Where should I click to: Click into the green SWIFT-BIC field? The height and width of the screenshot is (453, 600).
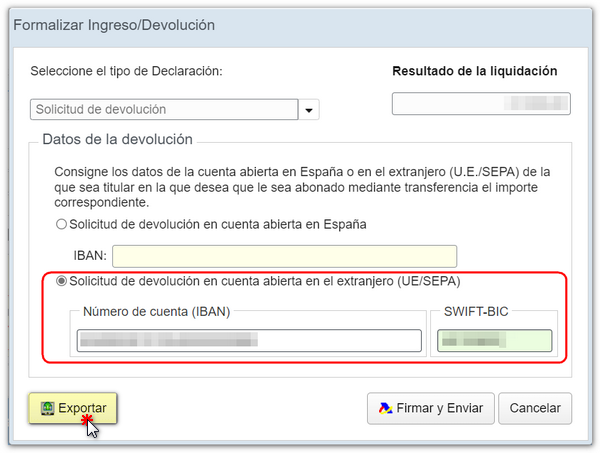point(494,341)
